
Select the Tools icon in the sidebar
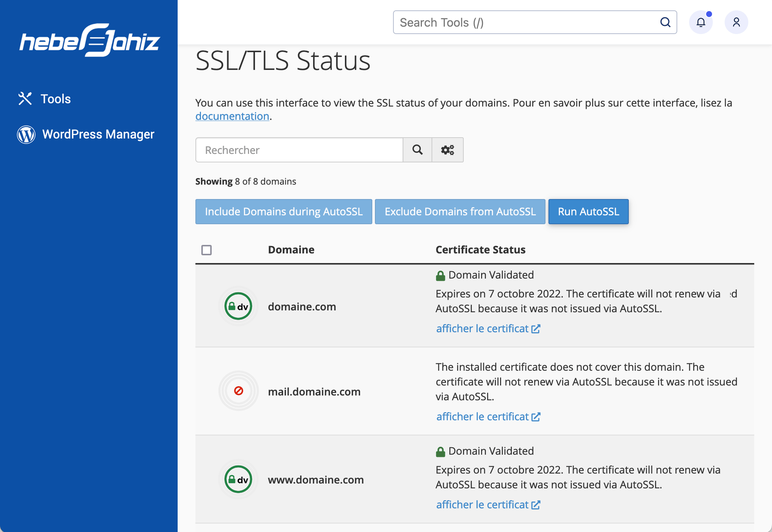pyautogui.click(x=25, y=99)
